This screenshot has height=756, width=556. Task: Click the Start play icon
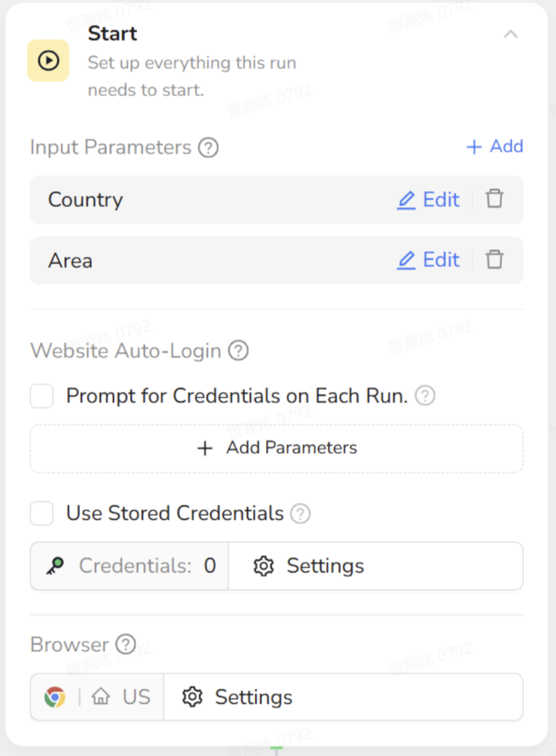48,61
